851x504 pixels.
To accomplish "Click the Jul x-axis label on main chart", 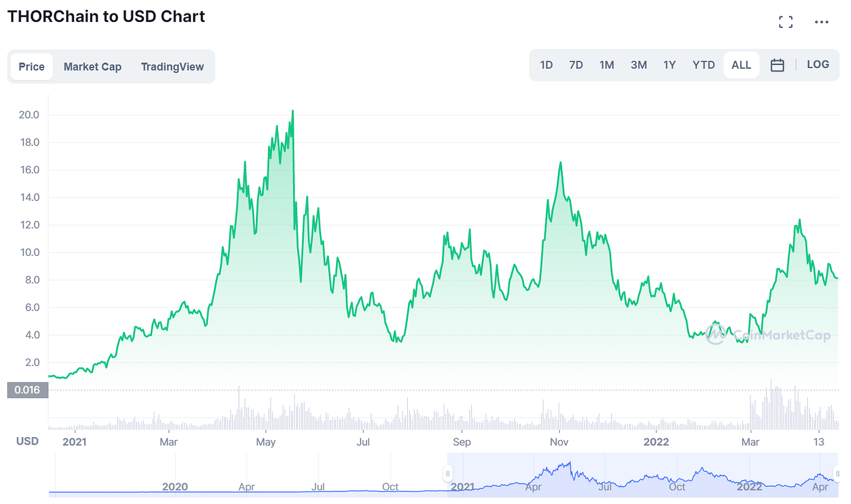I will tap(363, 441).
